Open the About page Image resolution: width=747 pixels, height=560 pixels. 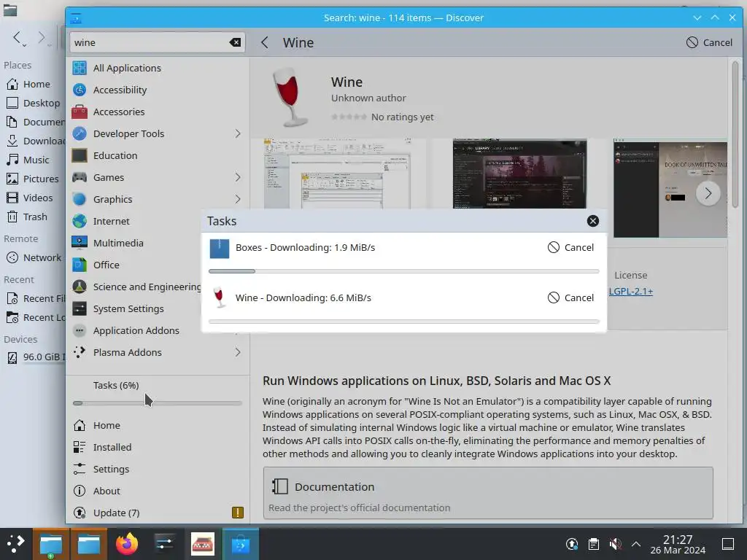tap(158, 491)
